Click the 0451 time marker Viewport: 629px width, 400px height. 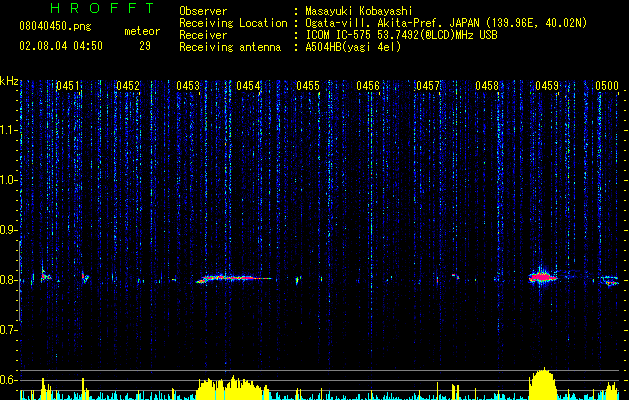point(67,86)
